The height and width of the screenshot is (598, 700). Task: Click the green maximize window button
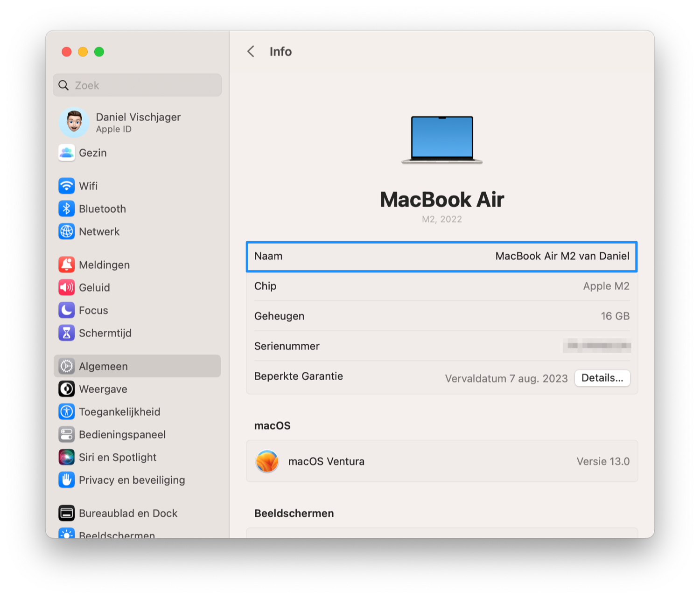[x=99, y=52]
